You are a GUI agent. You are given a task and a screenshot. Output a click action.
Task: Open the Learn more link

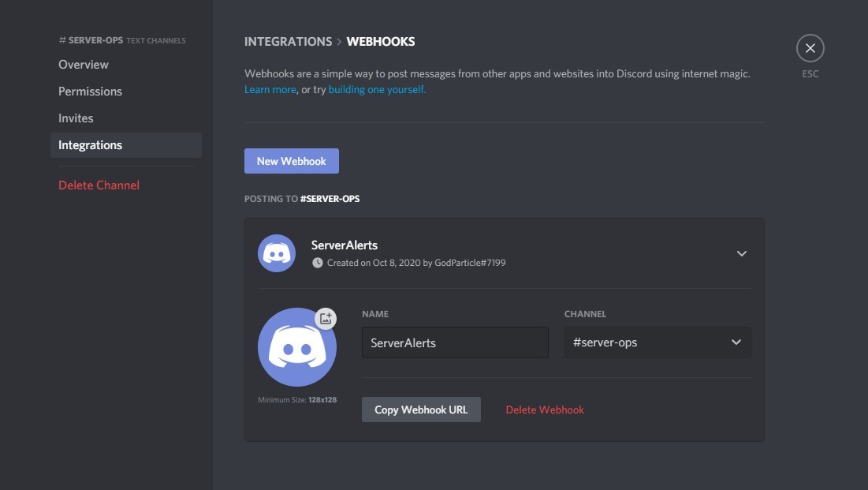pos(270,90)
